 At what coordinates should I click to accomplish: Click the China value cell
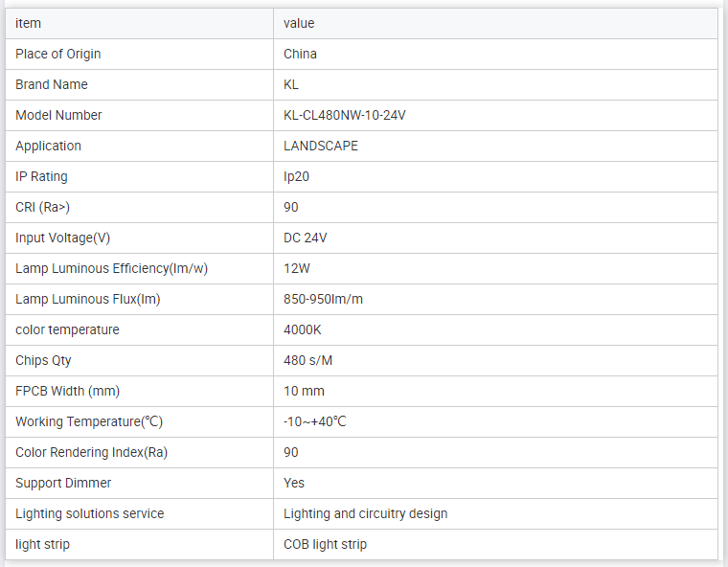(x=300, y=54)
